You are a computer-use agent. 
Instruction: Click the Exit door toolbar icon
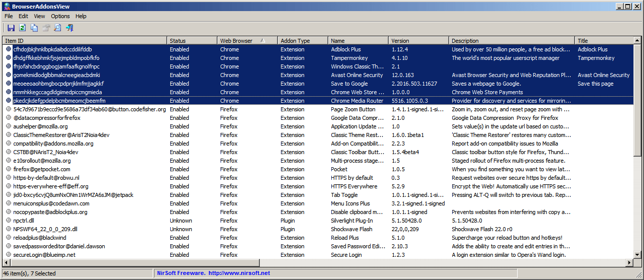69,28
